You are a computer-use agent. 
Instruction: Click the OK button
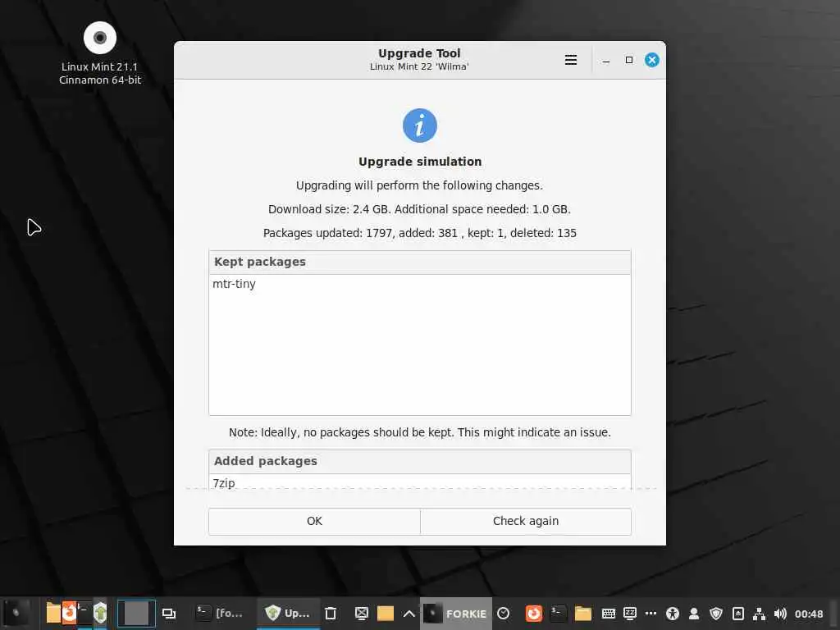click(314, 521)
